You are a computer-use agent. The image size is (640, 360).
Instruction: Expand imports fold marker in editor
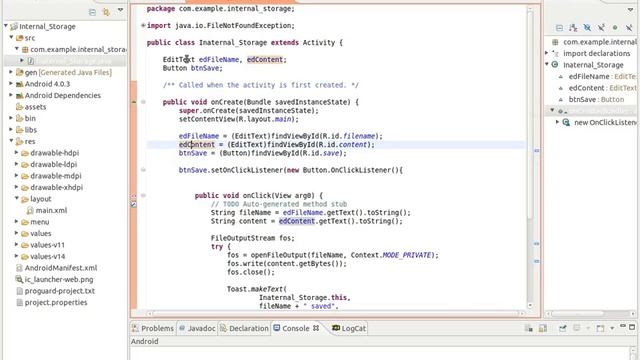pyautogui.click(x=143, y=25)
